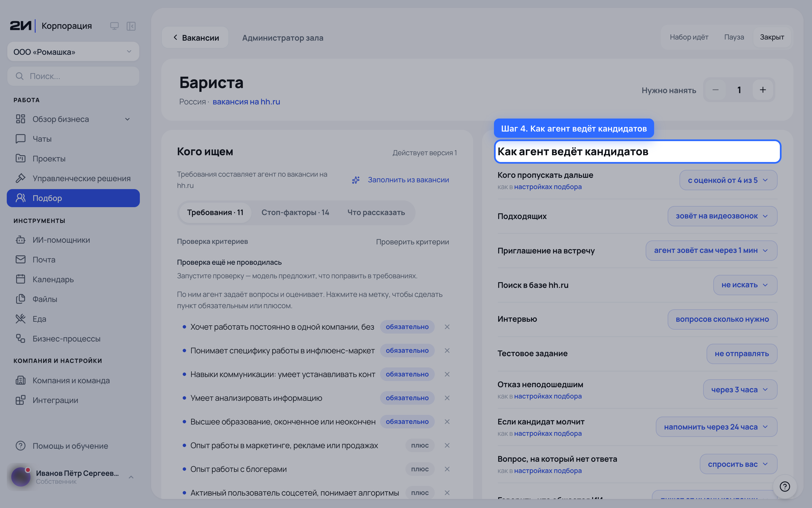Viewport: 812px width, 508px height.
Task: Click Заполнить из вакансии
Action: click(400, 180)
